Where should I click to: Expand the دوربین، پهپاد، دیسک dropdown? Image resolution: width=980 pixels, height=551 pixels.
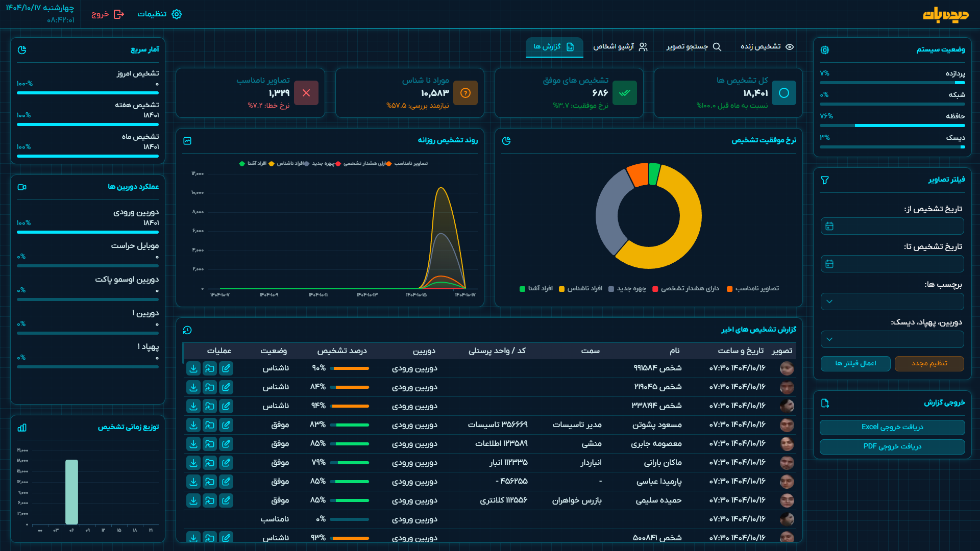(892, 339)
